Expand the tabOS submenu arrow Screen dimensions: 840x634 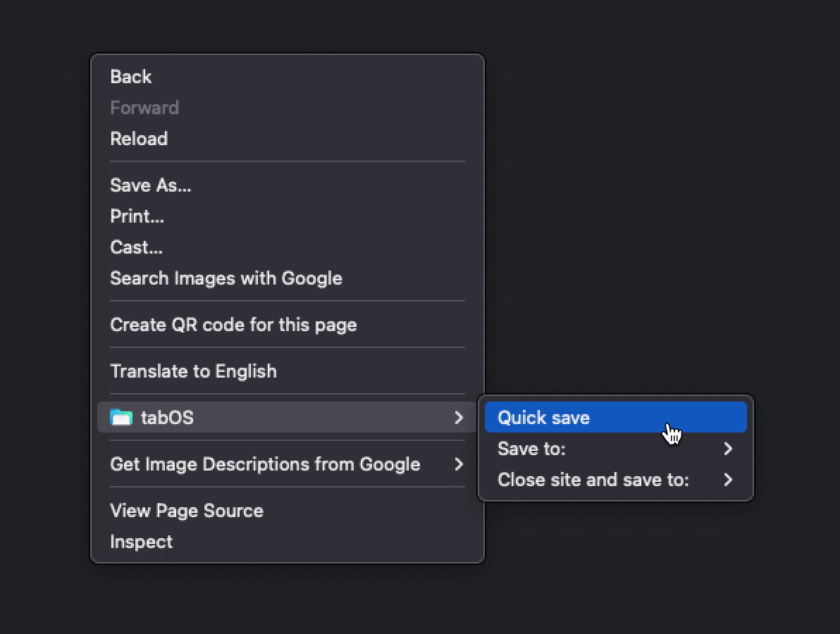click(x=459, y=418)
